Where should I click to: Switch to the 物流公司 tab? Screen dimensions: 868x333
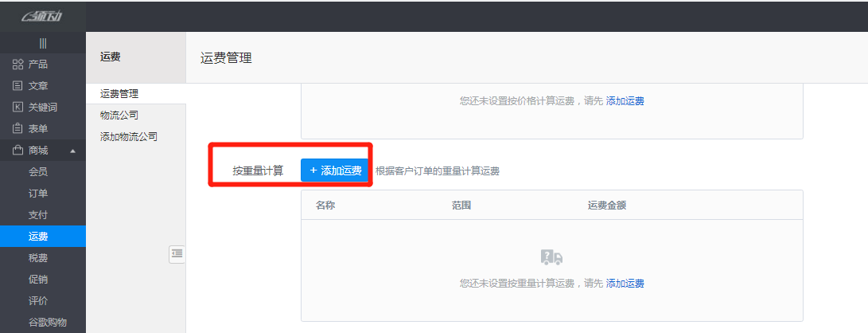click(x=119, y=116)
